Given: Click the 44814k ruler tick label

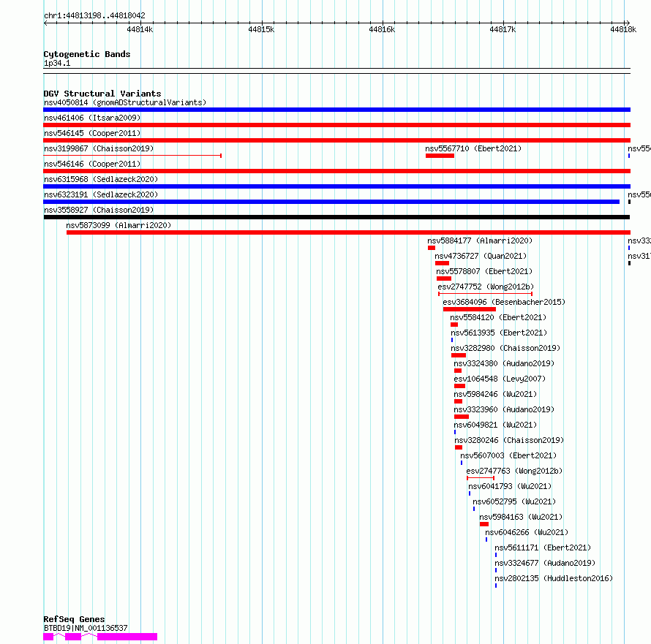Looking at the screenshot, I should [x=140, y=29].
